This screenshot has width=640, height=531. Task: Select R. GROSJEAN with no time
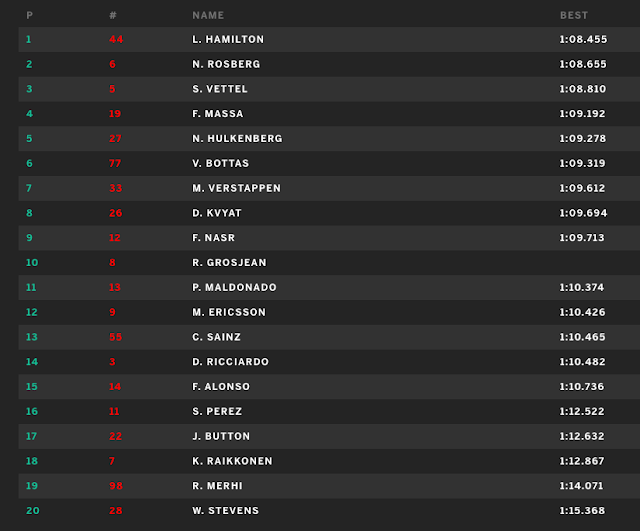coord(229,263)
